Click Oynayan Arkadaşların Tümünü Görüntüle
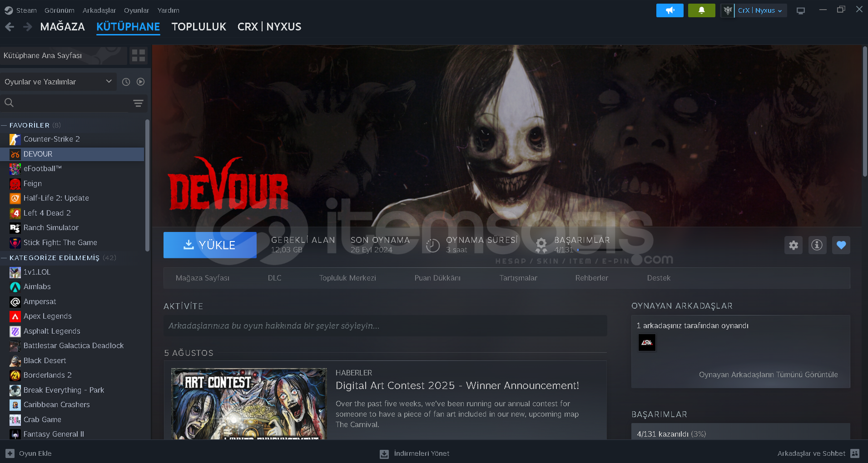Viewport: 868px width, 463px height. [768, 374]
